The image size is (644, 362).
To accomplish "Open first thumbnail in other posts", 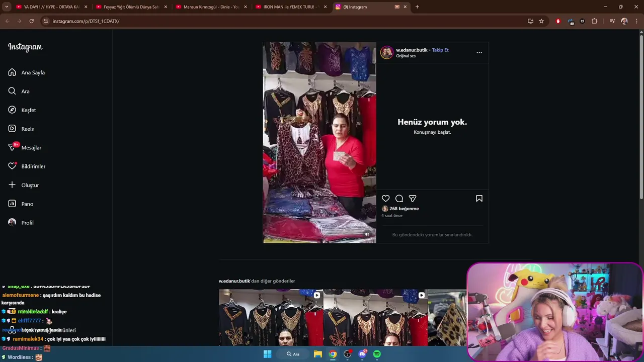I will point(271,318).
